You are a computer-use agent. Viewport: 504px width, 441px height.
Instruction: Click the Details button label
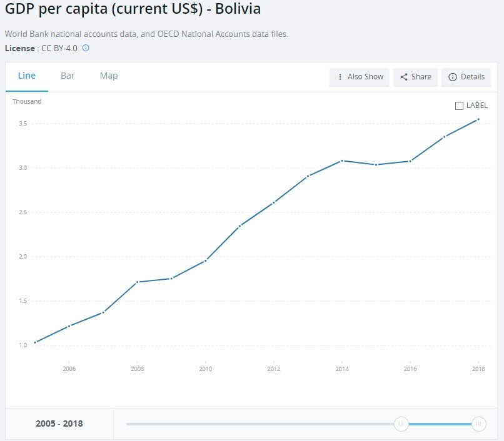tap(473, 77)
